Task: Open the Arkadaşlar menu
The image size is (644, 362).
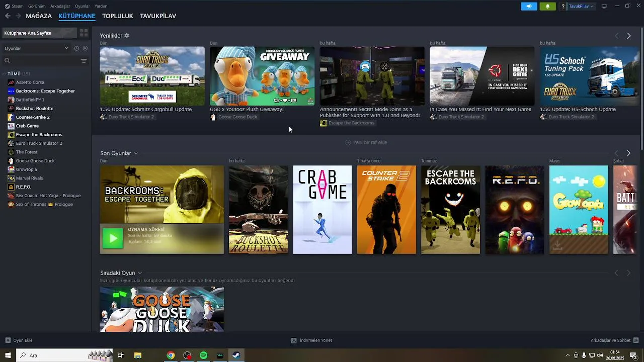Action: [60, 6]
